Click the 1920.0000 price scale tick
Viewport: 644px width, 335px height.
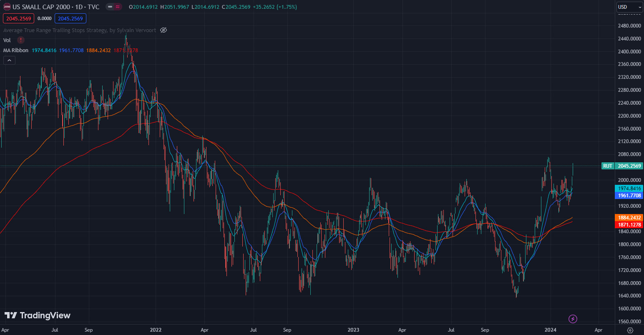tap(629, 206)
